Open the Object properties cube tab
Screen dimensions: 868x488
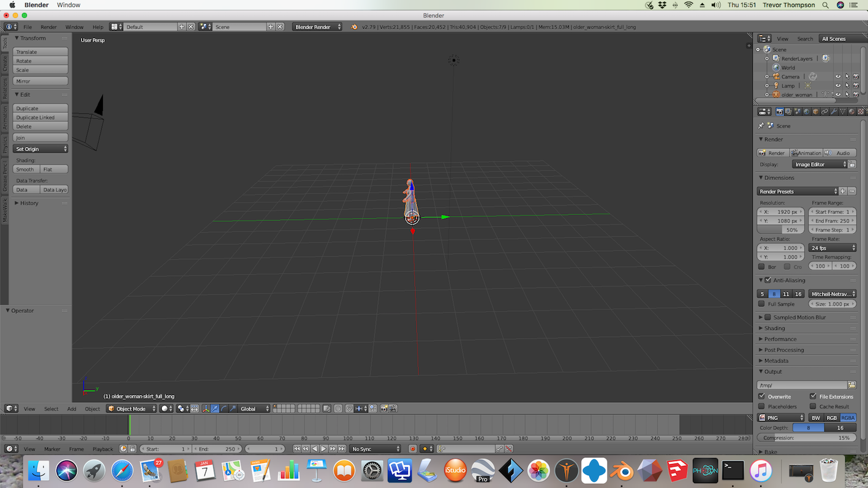click(816, 111)
